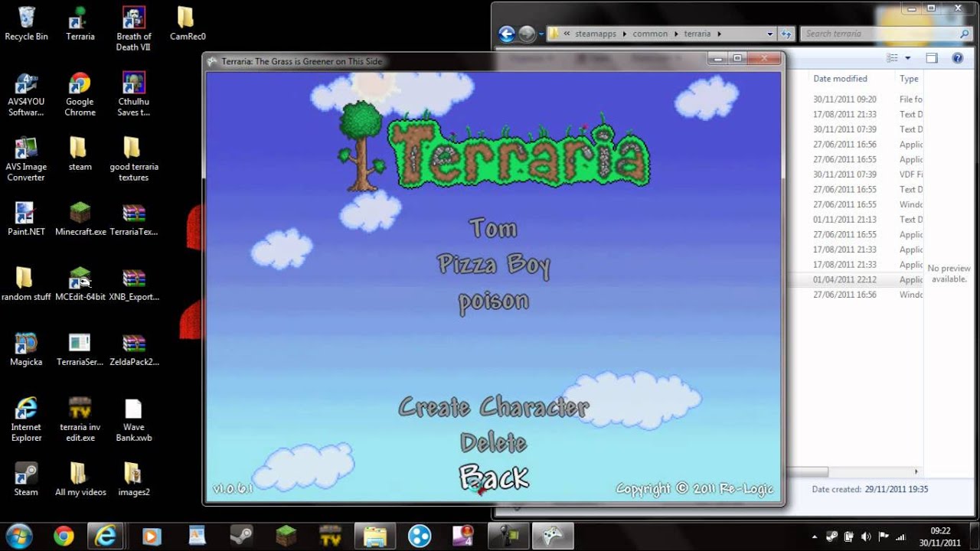This screenshot has height=551, width=980.
Task: Toggle the Explorer preview pane button
Action: (x=932, y=58)
